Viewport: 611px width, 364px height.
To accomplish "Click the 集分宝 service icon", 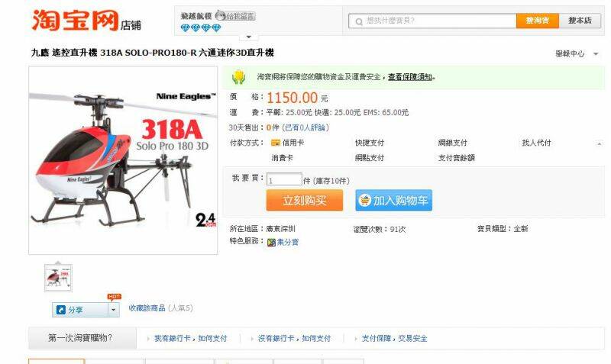I will (271, 242).
